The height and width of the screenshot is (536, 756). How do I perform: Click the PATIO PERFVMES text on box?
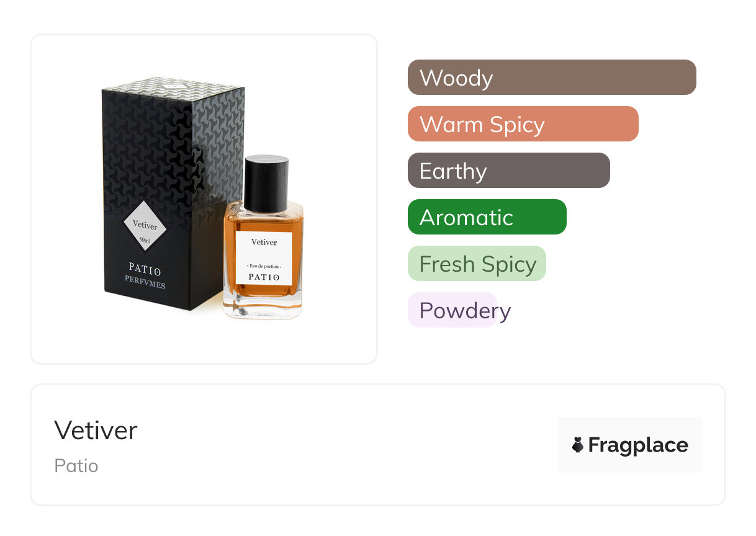(x=145, y=276)
